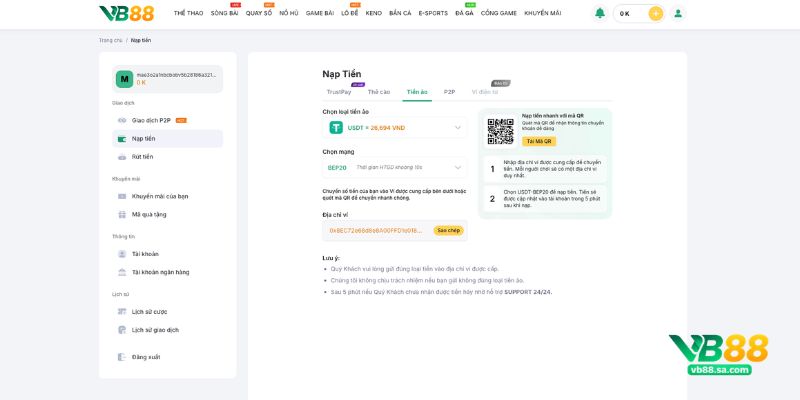Click the VB88 logo in header
The height and width of the screenshot is (400, 800).
point(127,13)
